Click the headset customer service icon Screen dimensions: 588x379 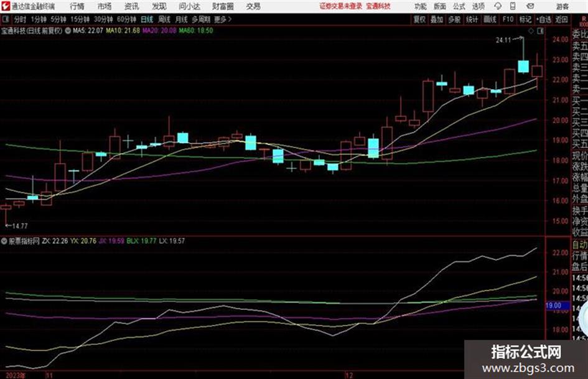coord(498,6)
